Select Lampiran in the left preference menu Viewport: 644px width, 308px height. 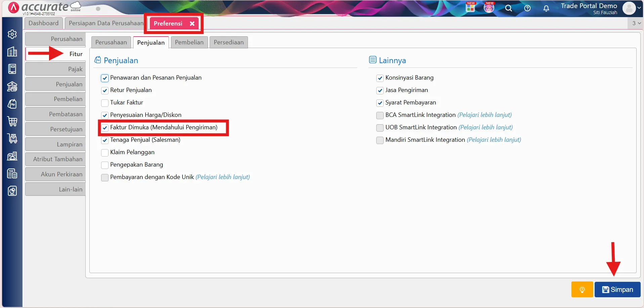55,144
